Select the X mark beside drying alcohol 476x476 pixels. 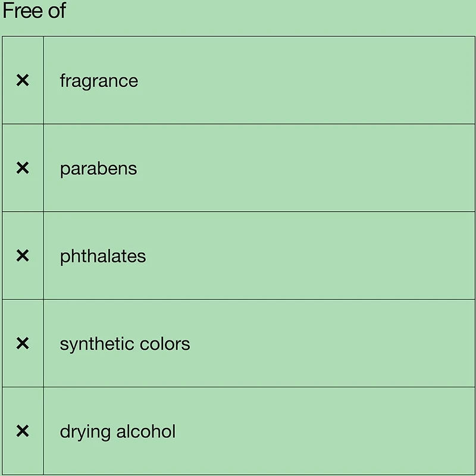tap(23, 431)
